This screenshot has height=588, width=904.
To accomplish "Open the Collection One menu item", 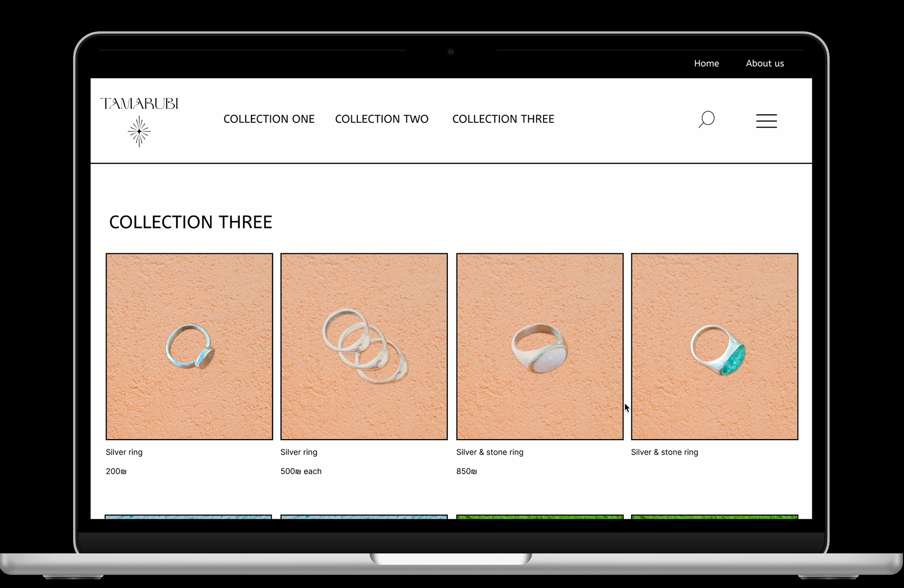I will click(269, 119).
